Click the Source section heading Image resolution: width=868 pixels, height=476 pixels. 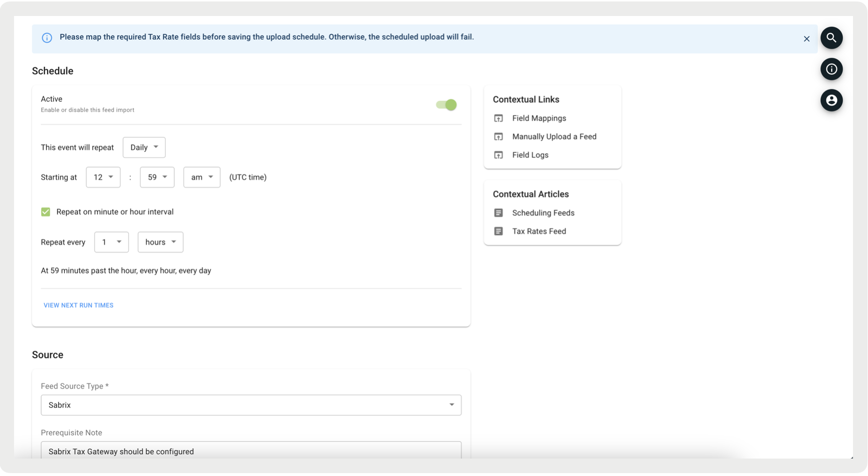(47, 355)
